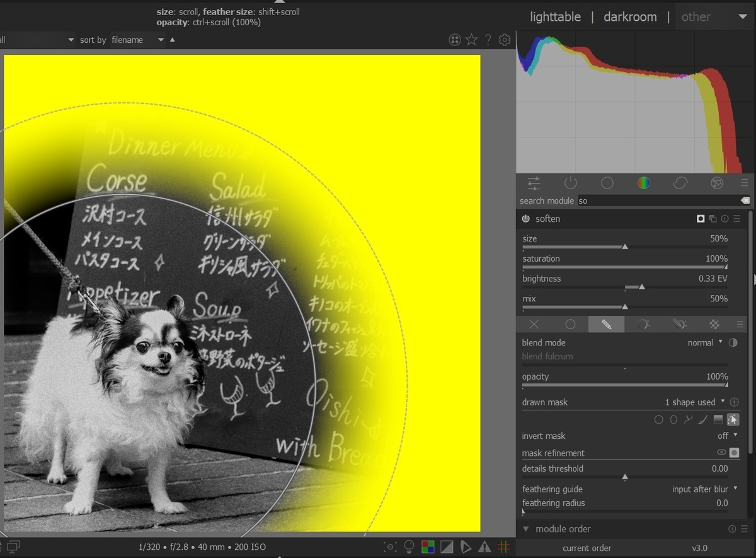This screenshot has width=756, height=558.
Task: Click the histogram display
Action: [x=634, y=102]
